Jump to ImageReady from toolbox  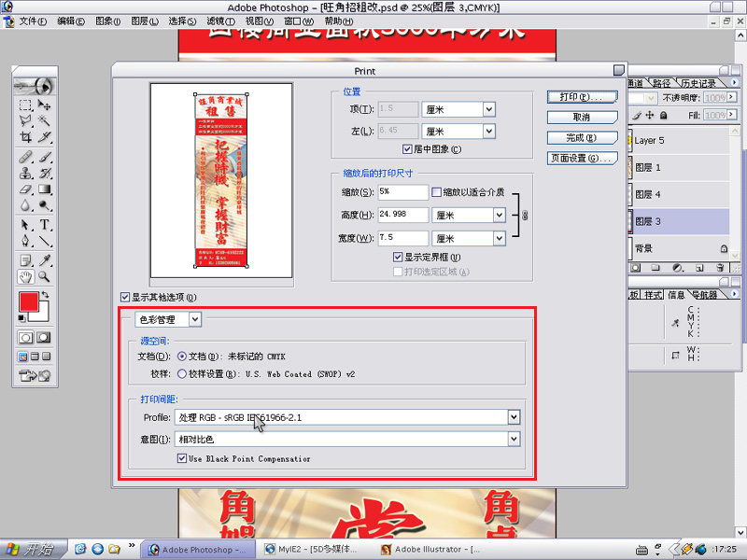coord(35,376)
